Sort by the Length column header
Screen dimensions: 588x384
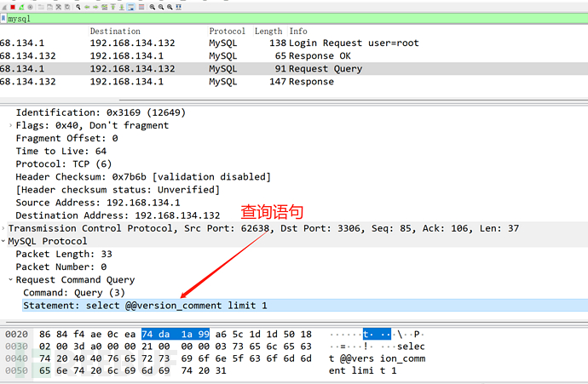click(x=268, y=32)
